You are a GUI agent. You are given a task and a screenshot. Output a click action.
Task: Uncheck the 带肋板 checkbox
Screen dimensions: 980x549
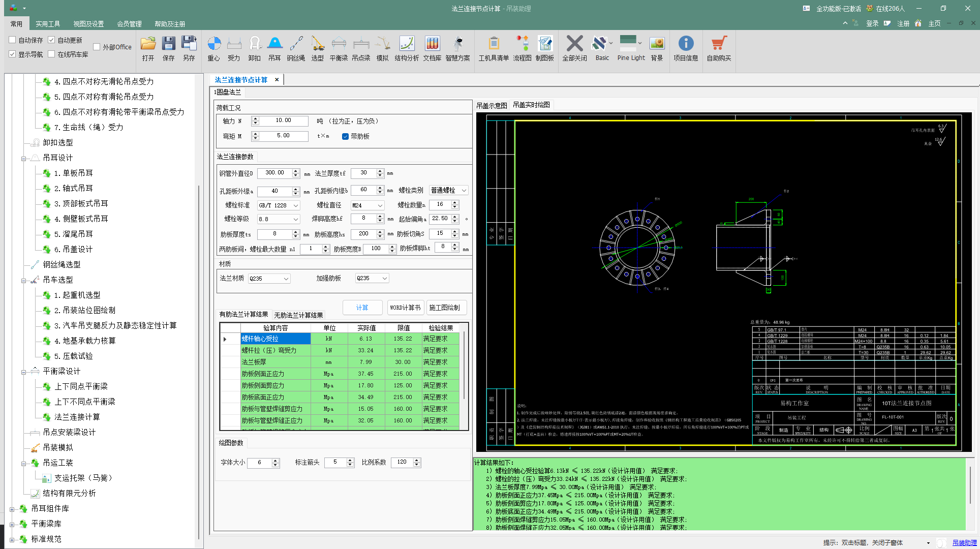coord(346,136)
